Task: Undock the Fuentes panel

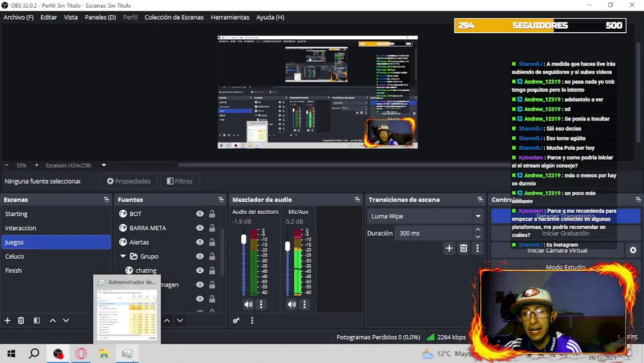Action: pyautogui.click(x=221, y=200)
